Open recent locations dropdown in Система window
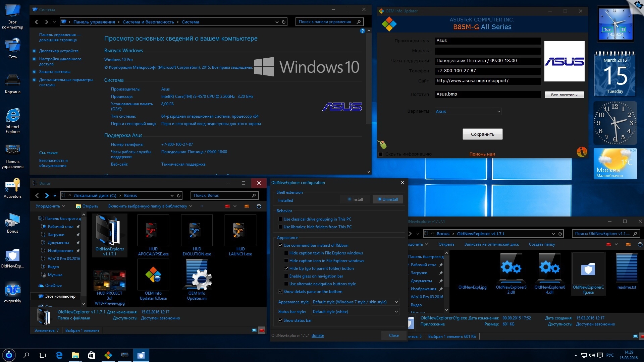The image size is (644, 362). coord(55,22)
